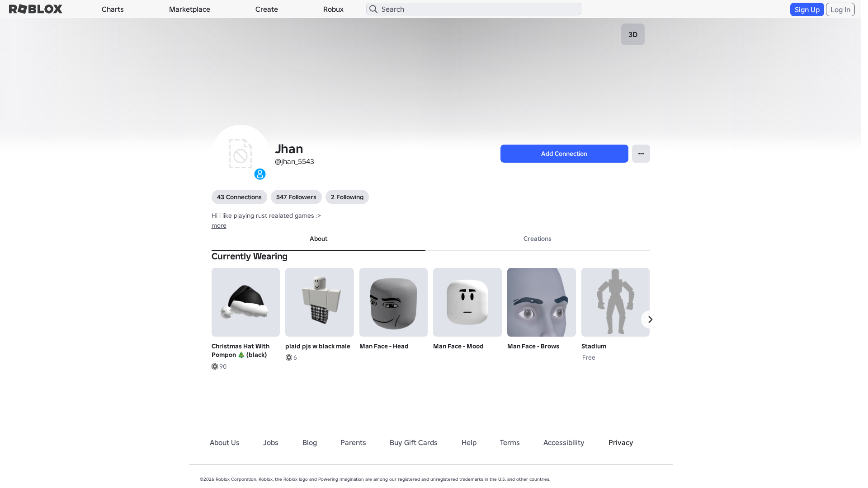Open the Man Face - Brows thumbnail
Image resolution: width=868 pixels, height=488 pixels.
542,302
